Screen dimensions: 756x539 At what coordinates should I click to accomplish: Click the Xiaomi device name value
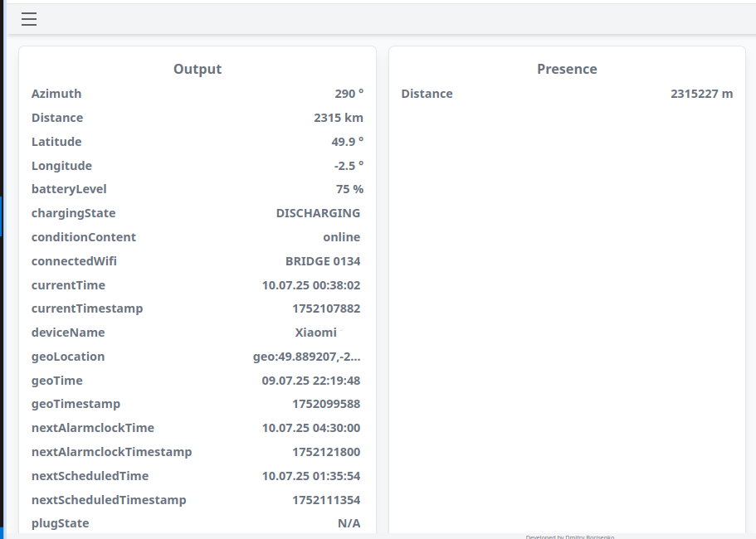click(x=316, y=333)
